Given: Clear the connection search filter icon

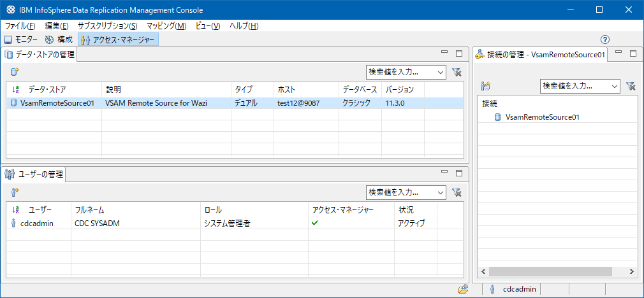Looking at the screenshot, I should point(631,86).
